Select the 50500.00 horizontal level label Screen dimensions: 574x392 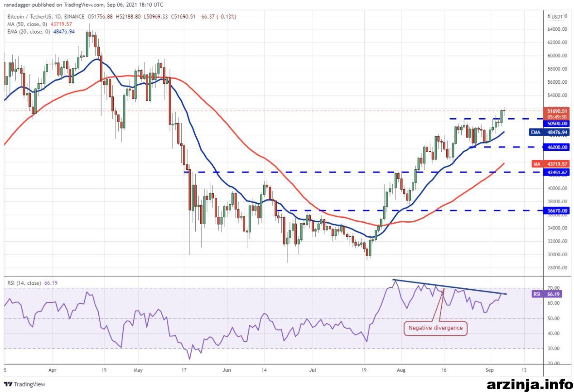(x=557, y=123)
